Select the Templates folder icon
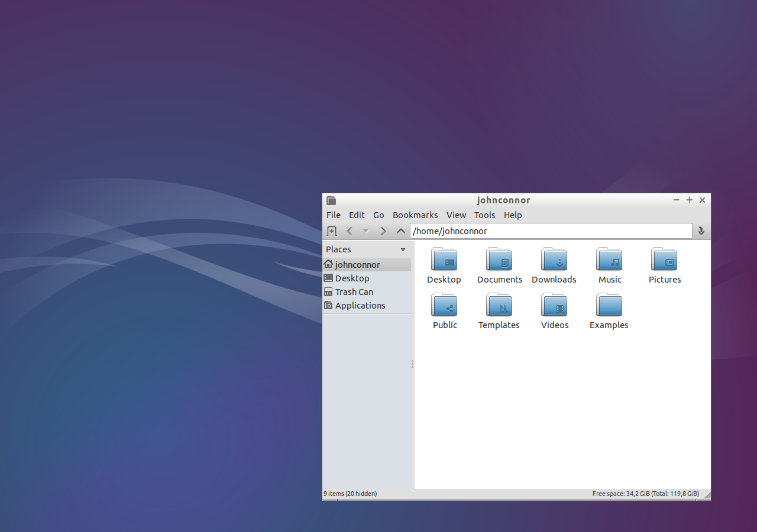Screen dimensions: 757x532 [x=499, y=305]
